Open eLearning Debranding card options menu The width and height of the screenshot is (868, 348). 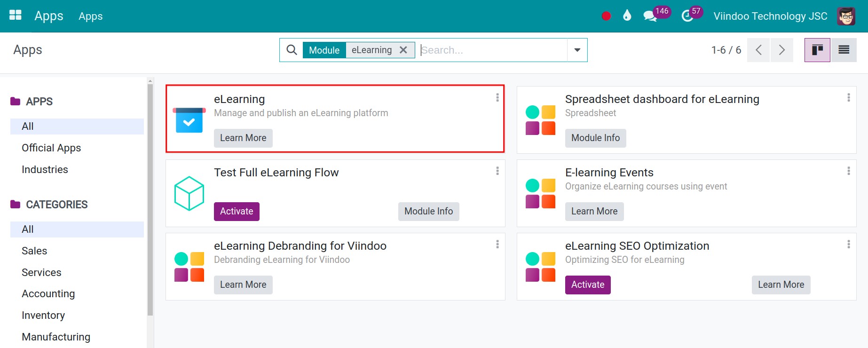click(497, 244)
